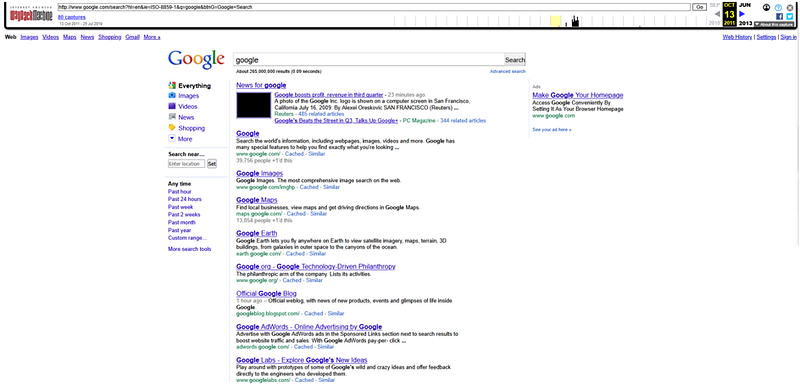
Task: Expand About this capture dropdown
Action: pos(775,24)
